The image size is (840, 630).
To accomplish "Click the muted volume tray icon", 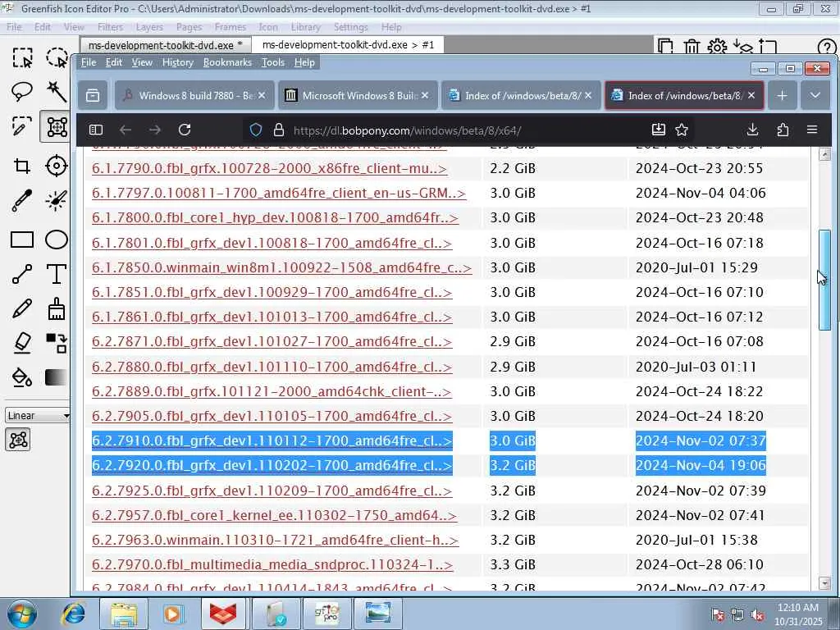I will [757, 615].
